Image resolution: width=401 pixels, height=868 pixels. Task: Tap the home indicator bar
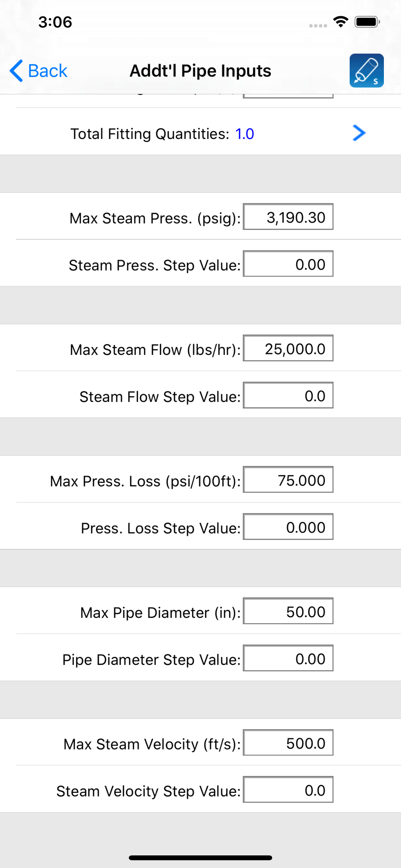click(x=200, y=857)
